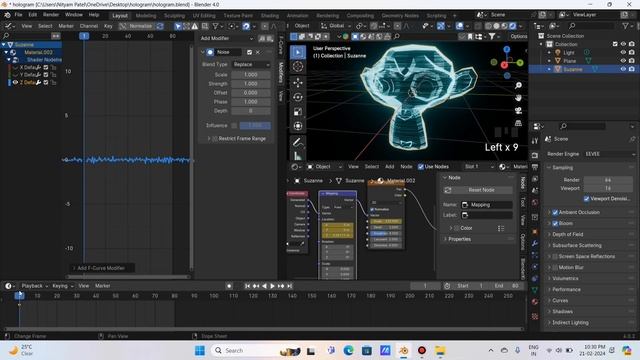Adjust the Influence slider of Noise modifier

[x=255, y=126]
